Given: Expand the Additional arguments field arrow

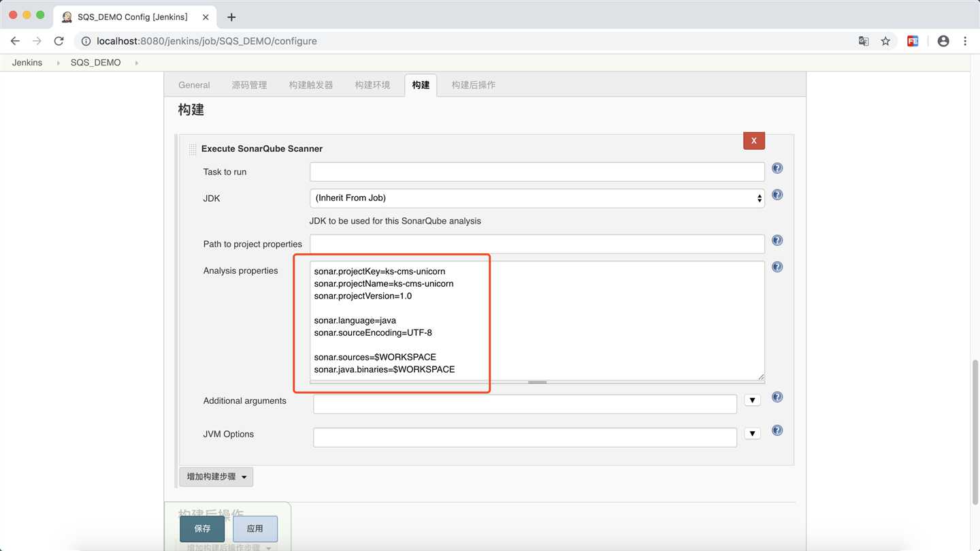Looking at the screenshot, I should (752, 400).
